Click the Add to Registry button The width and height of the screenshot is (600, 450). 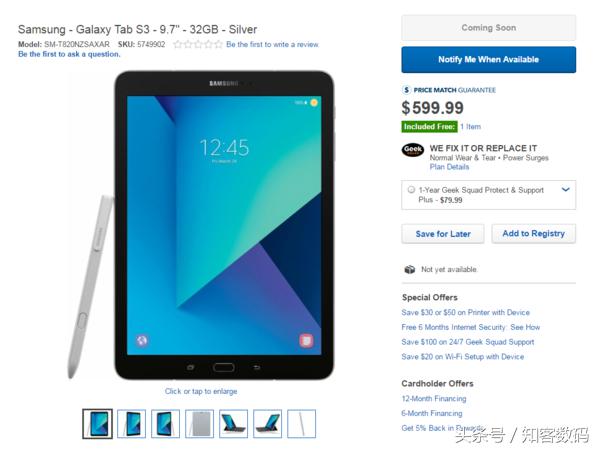pos(533,233)
